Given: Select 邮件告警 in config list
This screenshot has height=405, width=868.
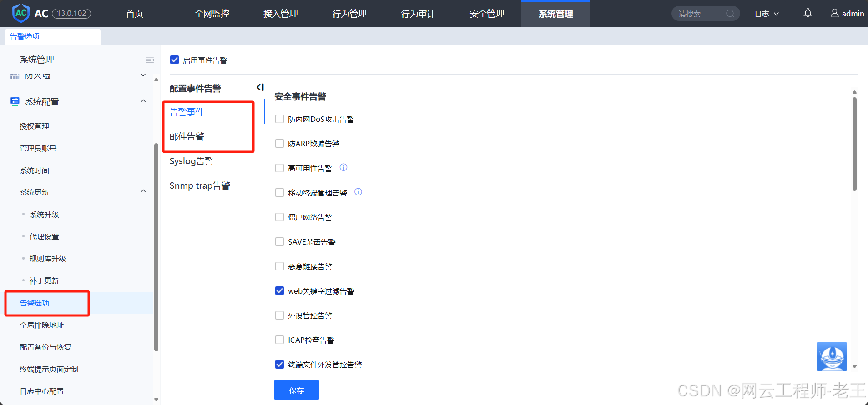Looking at the screenshot, I should point(187,136).
